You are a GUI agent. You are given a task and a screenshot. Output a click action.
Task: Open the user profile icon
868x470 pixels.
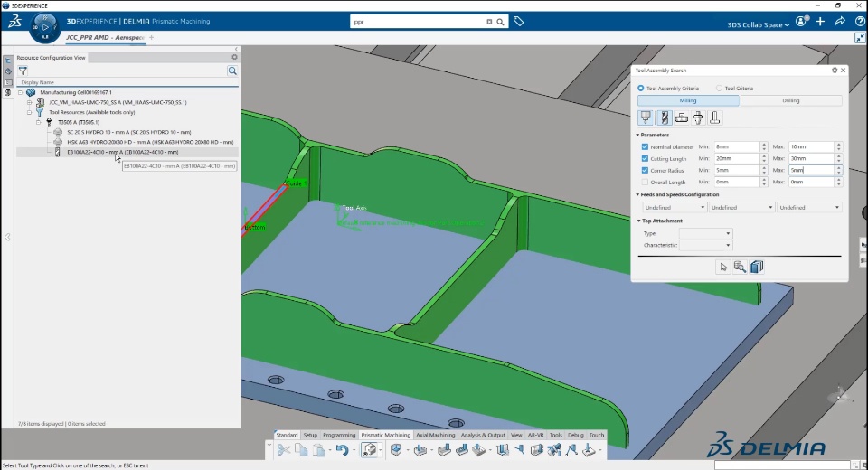click(802, 22)
